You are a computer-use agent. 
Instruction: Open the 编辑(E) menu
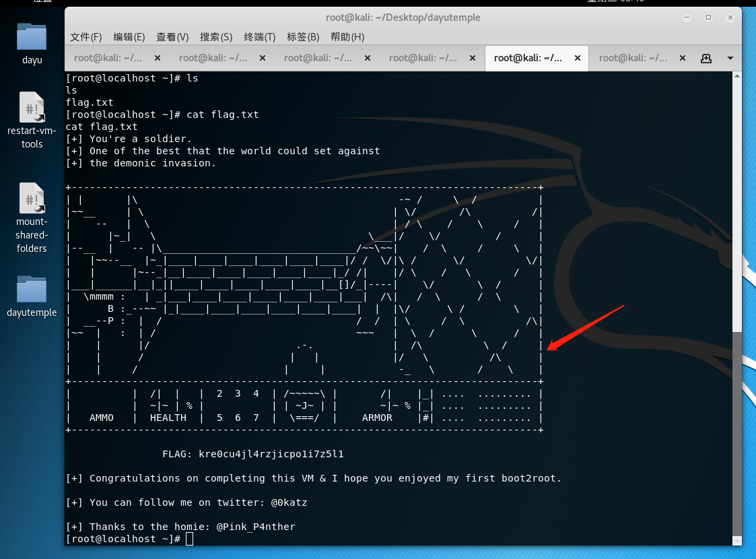(129, 37)
